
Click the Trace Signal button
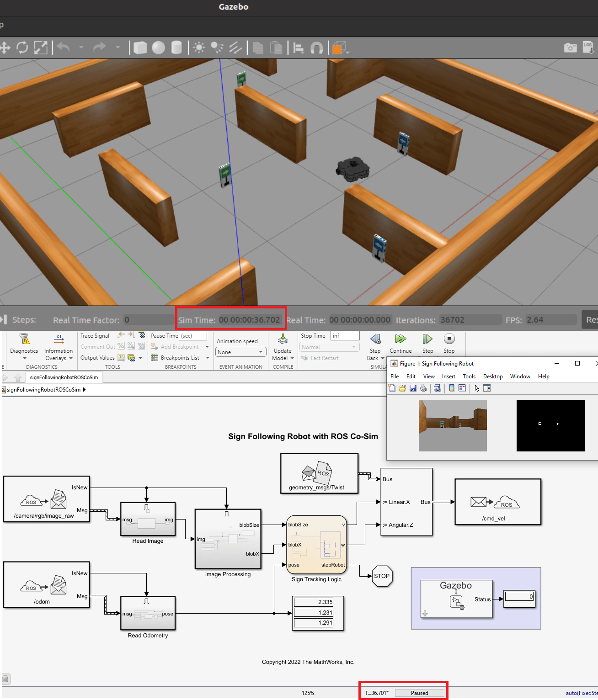pyautogui.click(x=95, y=335)
